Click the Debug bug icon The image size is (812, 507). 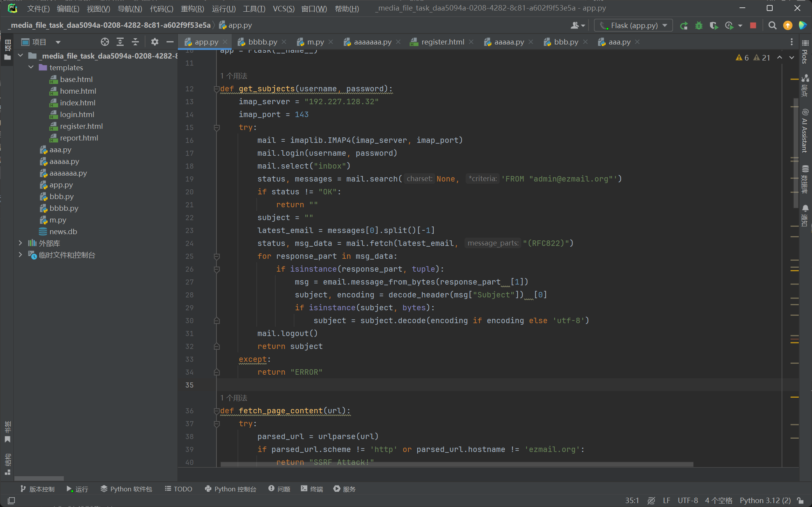tap(699, 26)
